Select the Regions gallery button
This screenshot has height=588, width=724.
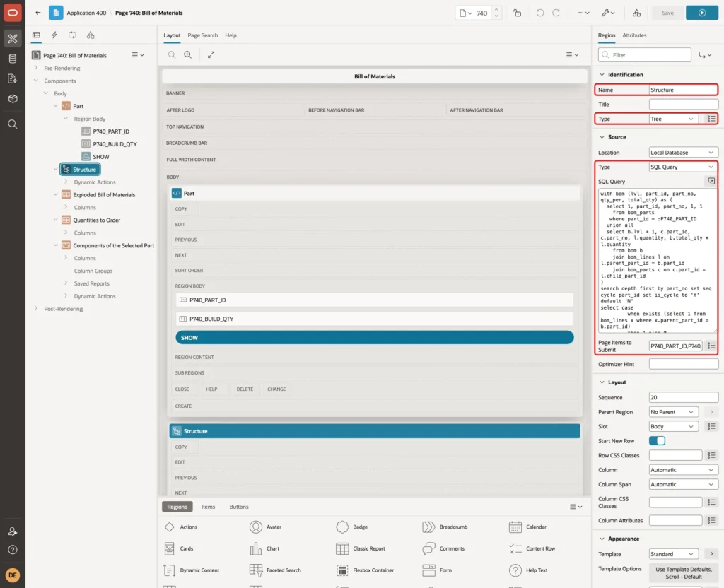tap(177, 507)
